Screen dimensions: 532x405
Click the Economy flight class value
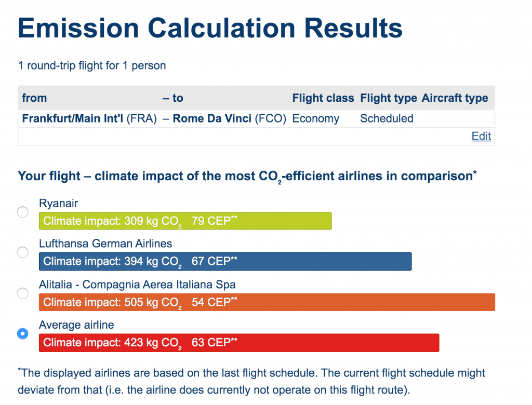coord(315,118)
